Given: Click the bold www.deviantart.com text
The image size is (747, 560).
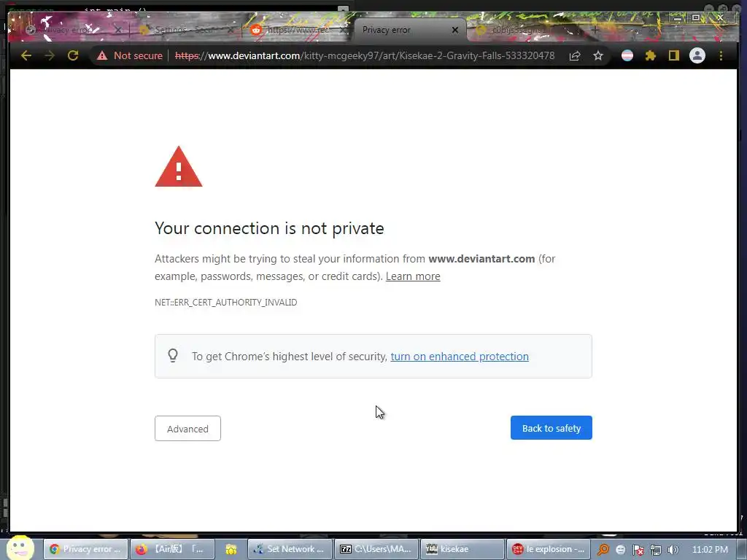Looking at the screenshot, I should (x=481, y=259).
